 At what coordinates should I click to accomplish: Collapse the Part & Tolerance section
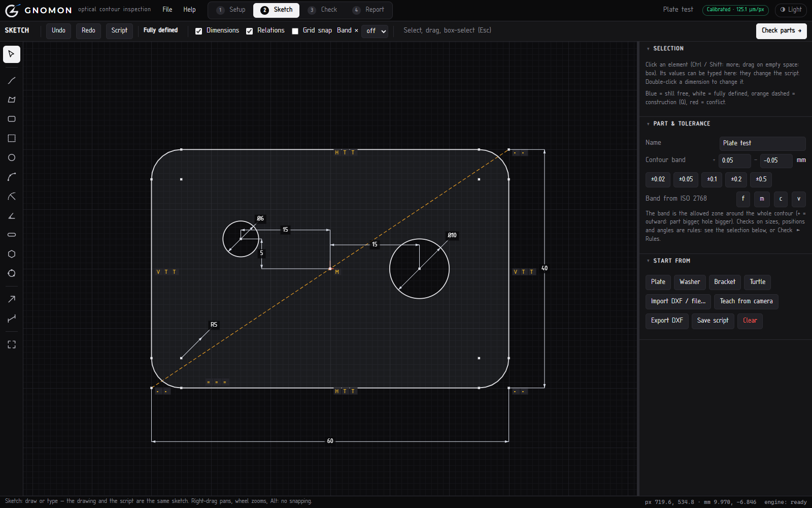(x=678, y=123)
